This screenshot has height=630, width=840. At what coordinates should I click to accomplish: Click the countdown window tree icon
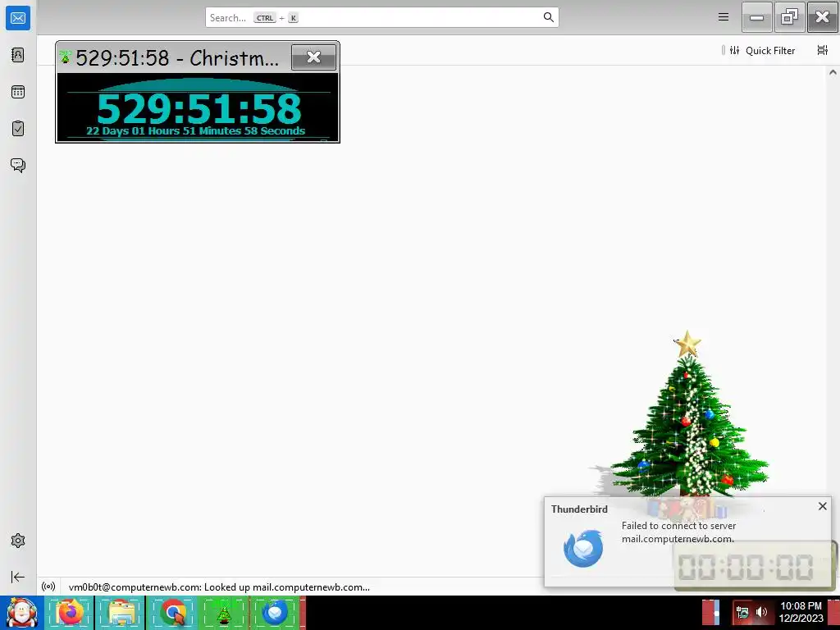pyautogui.click(x=66, y=57)
